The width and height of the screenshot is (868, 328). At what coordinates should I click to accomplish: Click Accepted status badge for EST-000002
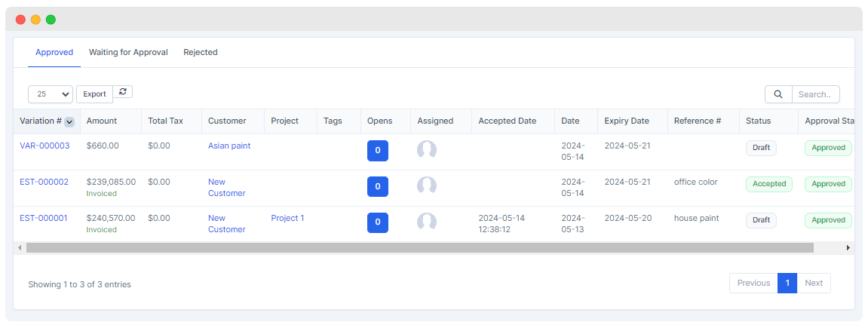[x=769, y=184]
